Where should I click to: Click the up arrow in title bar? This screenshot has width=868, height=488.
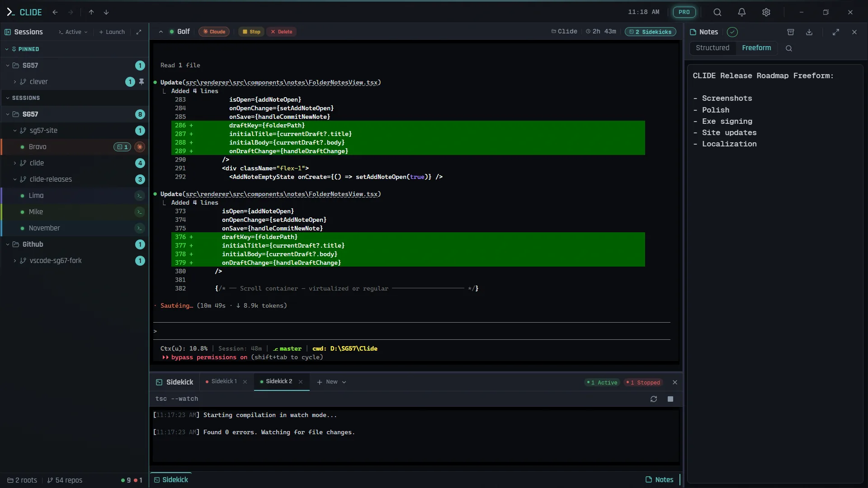click(91, 12)
